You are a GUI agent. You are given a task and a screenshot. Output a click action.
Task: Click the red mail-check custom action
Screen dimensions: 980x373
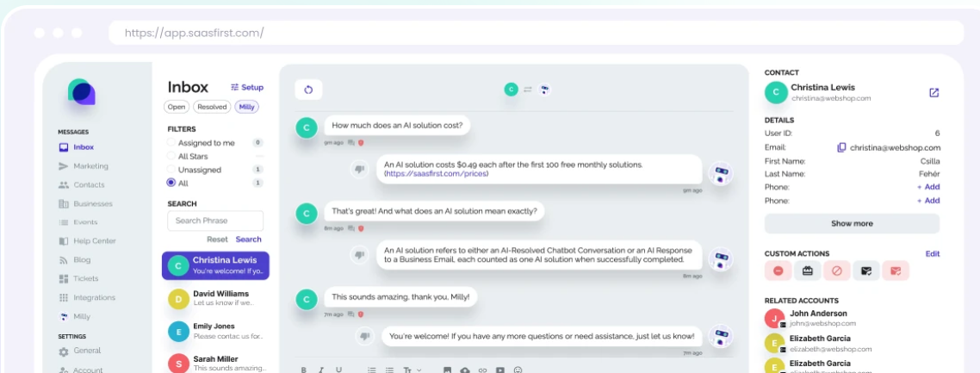click(x=896, y=270)
